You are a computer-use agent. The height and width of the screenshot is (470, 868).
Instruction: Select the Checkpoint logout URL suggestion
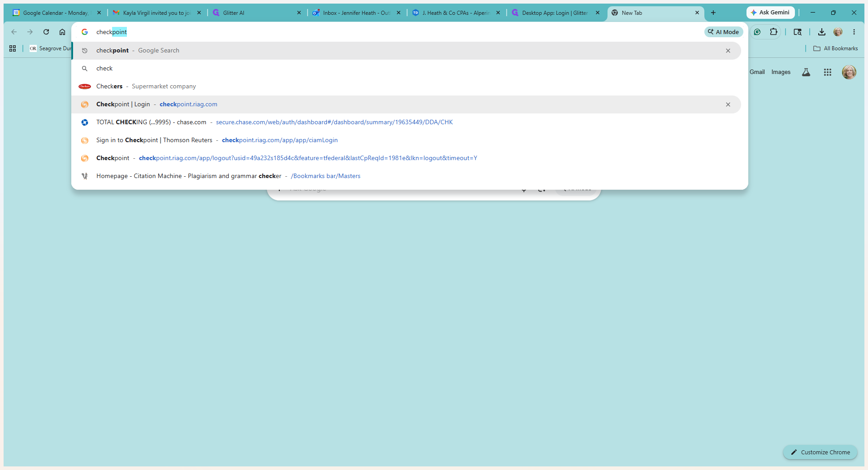click(406, 158)
